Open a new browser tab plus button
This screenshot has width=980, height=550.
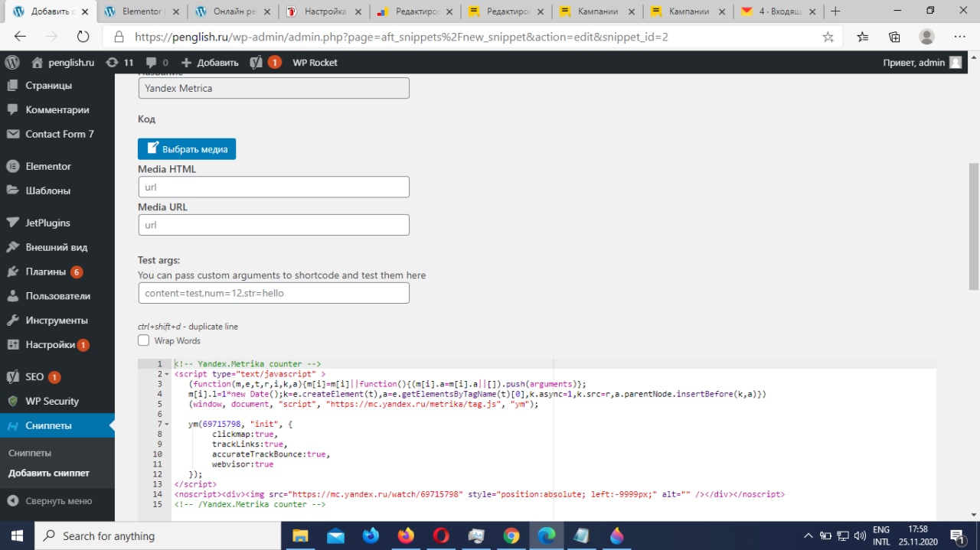[x=835, y=11]
